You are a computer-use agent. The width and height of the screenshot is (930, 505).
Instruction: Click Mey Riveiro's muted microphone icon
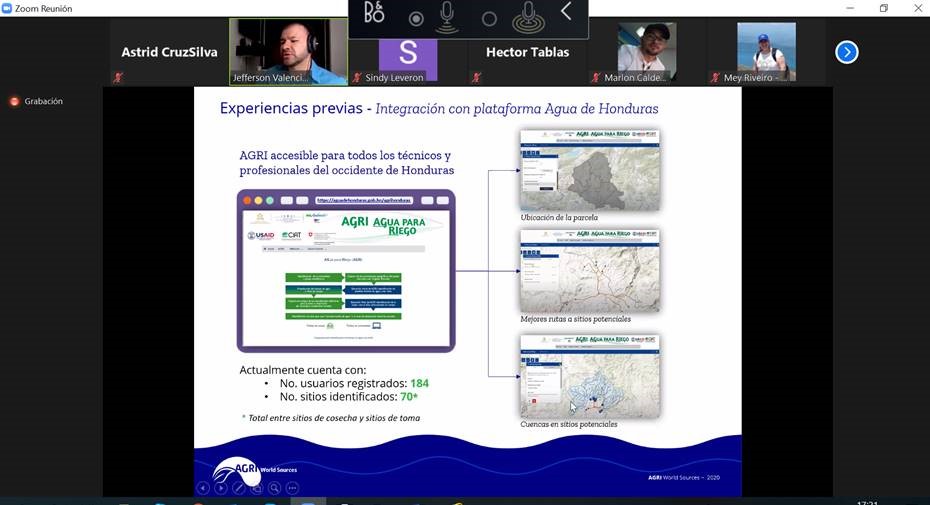(x=715, y=78)
